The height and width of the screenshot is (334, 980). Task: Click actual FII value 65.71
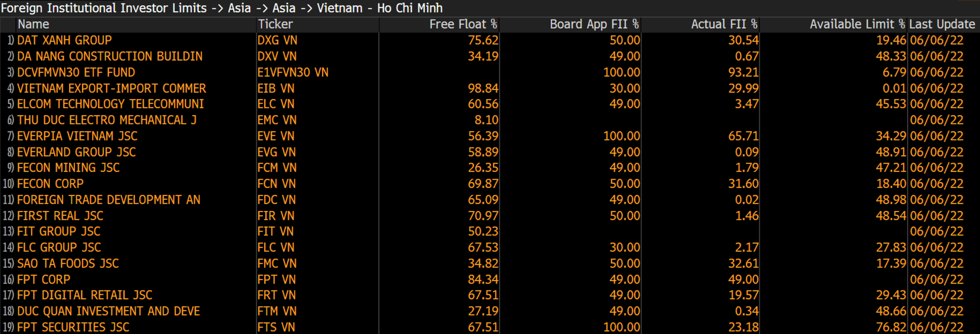tap(743, 136)
